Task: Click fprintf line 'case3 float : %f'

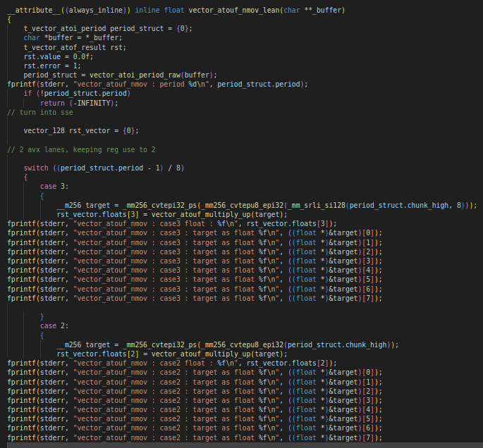Action: point(172,224)
